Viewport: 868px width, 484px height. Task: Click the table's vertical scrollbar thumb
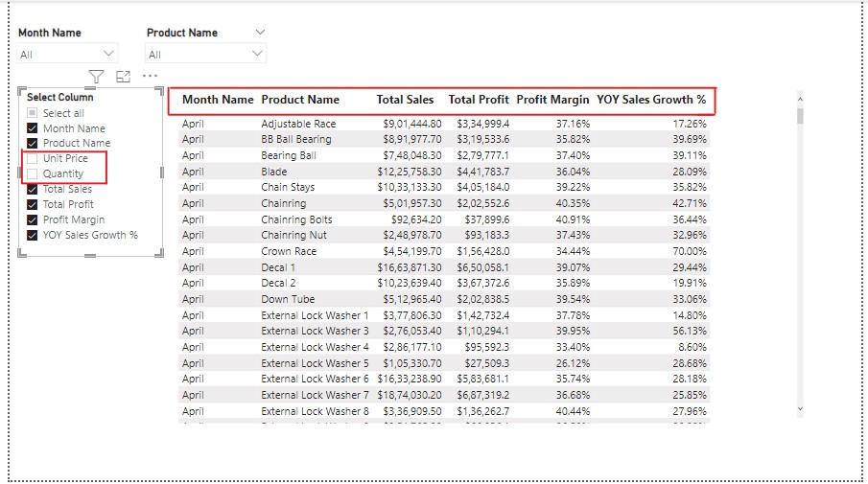coord(800,116)
